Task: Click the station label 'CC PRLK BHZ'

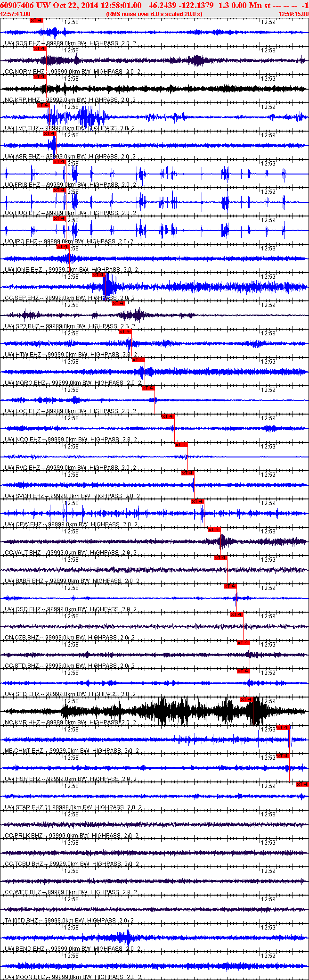Action: [x=24, y=836]
